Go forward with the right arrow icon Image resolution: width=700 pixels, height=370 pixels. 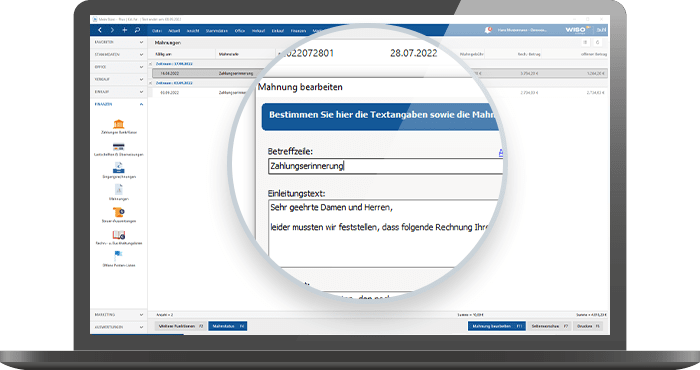pos(112,30)
